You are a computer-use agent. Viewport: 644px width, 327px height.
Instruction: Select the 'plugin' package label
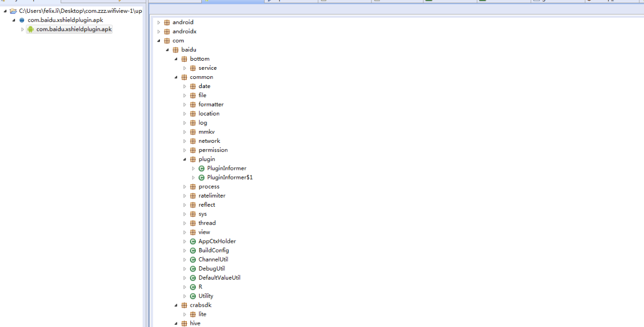[x=207, y=159]
